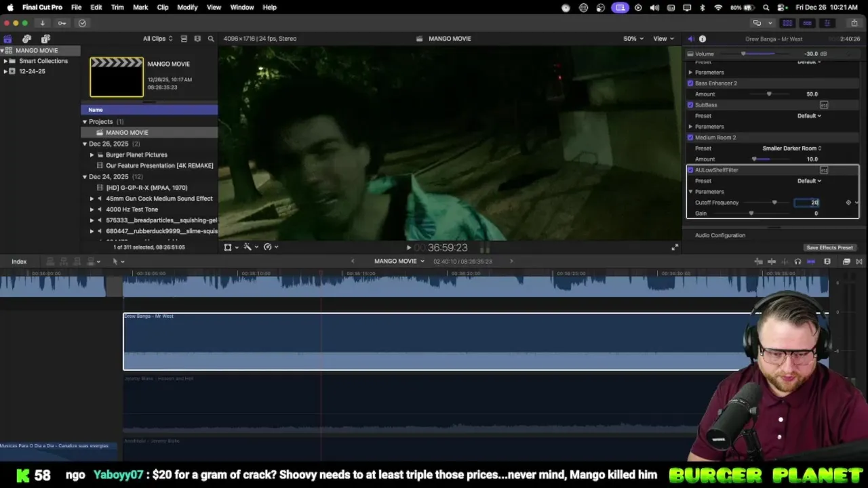Open the Final Cut Pro application menu
Screen dimensions: 868x488
[x=42, y=7]
